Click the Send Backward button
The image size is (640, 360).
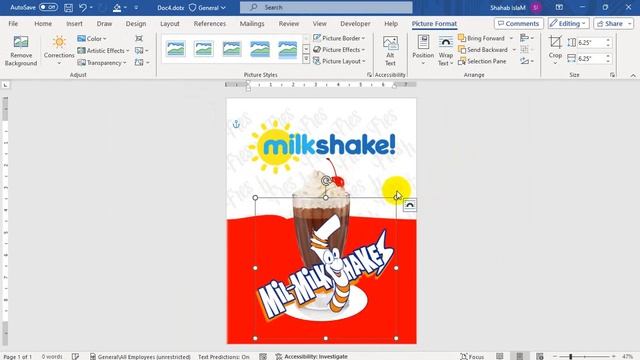(x=483, y=49)
